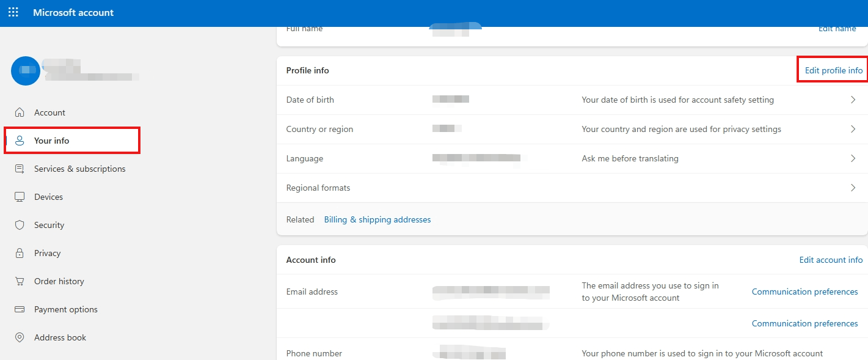Go to Devices page
This screenshot has height=360, width=868.
49,197
